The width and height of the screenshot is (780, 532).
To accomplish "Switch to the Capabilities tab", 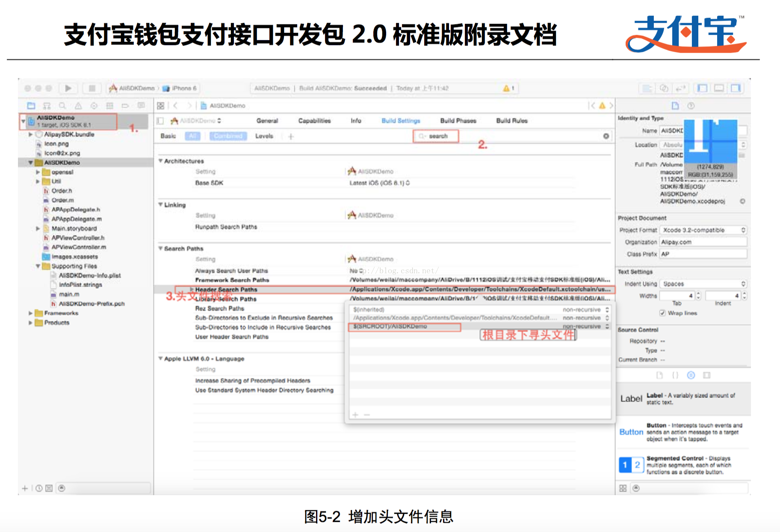I will 314,121.
